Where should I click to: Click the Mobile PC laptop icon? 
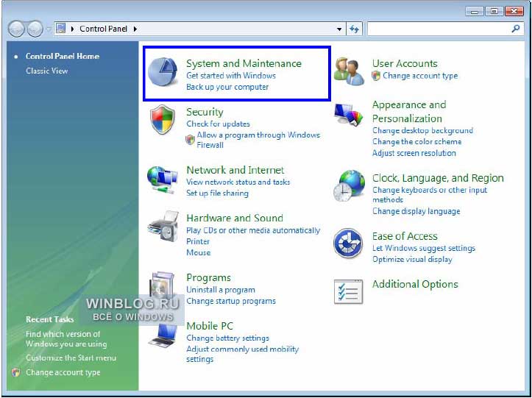(163, 335)
